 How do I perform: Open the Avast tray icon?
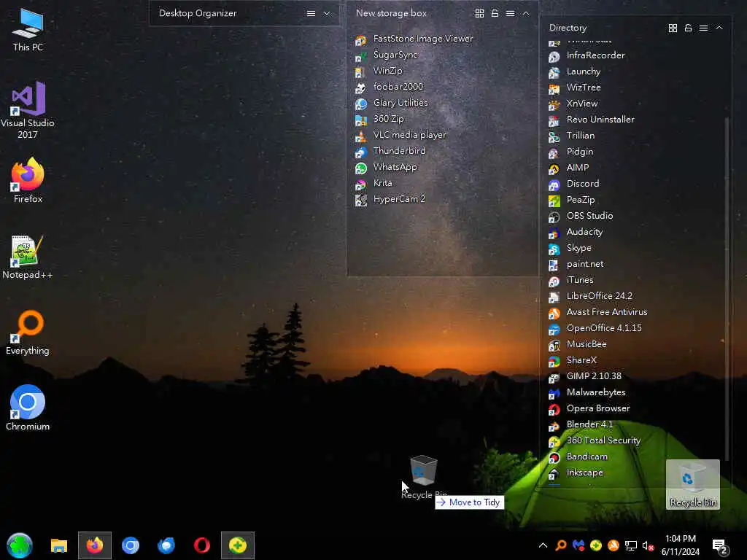613,545
